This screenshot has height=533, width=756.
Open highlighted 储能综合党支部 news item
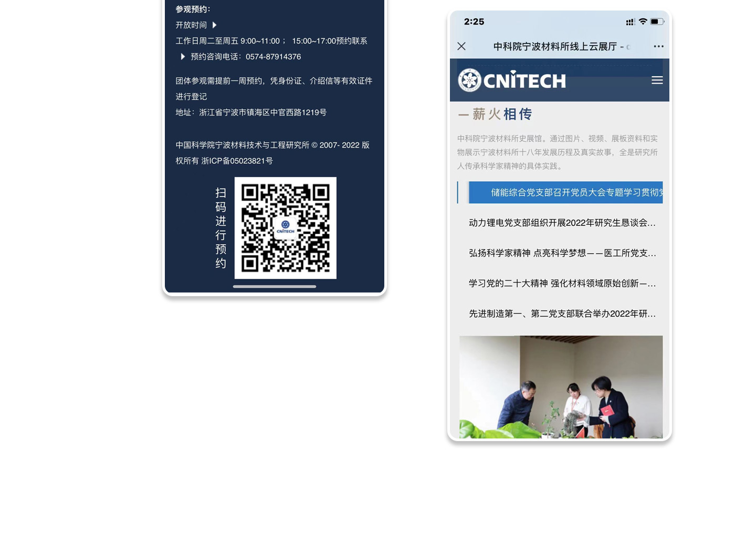(x=565, y=193)
